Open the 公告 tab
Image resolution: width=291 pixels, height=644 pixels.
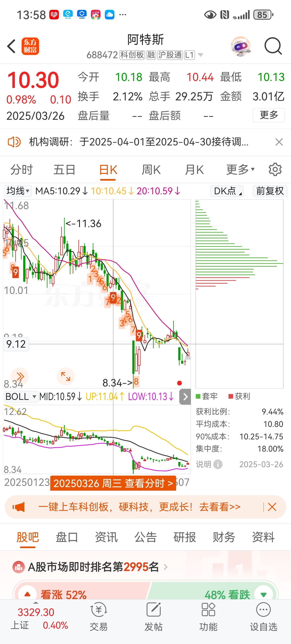pos(145,537)
